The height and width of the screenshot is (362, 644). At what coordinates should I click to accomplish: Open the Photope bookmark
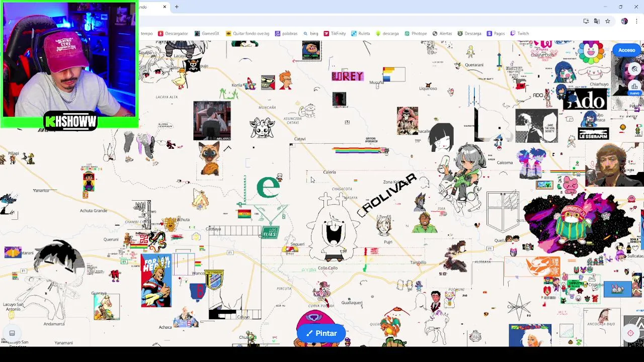(x=416, y=34)
